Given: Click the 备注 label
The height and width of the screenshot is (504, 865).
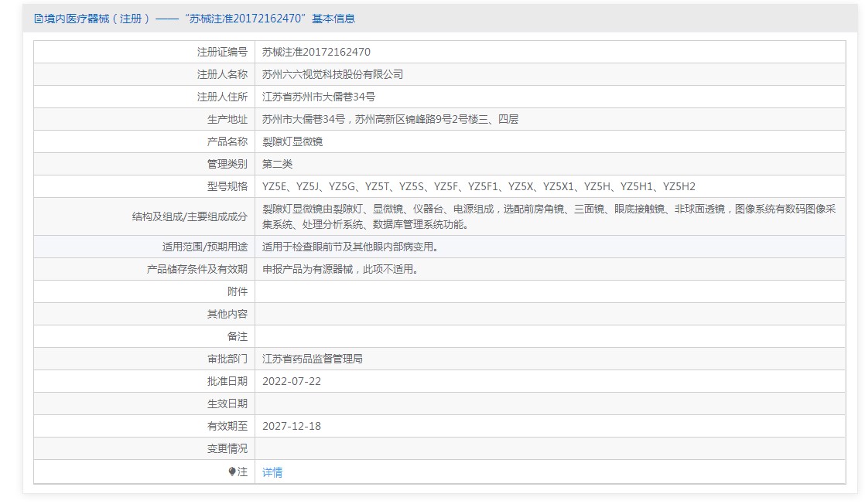Looking at the screenshot, I should tap(238, 336).
